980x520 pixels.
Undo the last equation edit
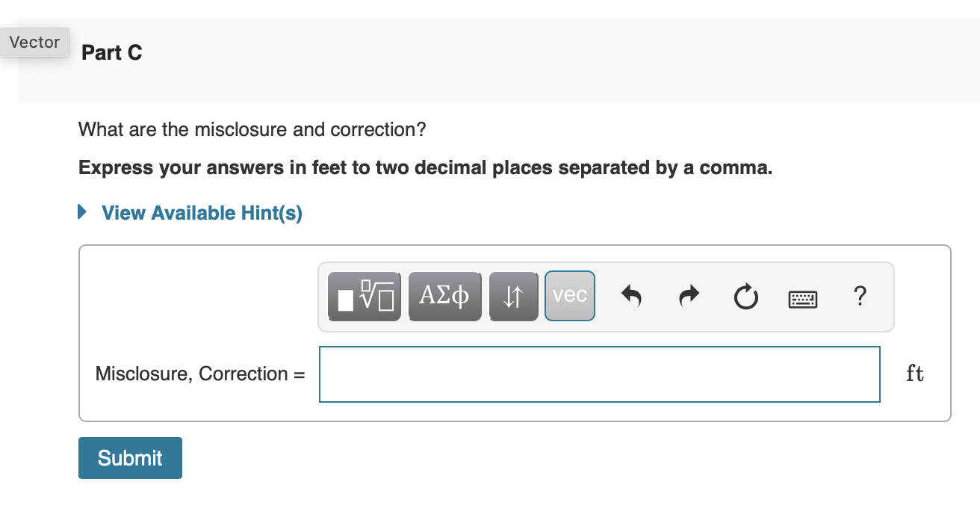pyautogui.click(x=631, y=296)
